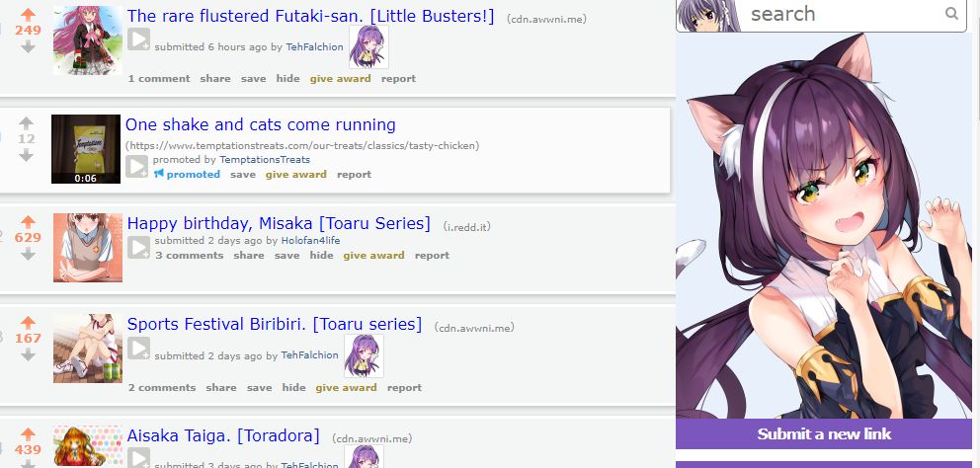The height and width of the screenshot is (468, 980).
Task: Click the promoted megaphone label
Action: 187,175
